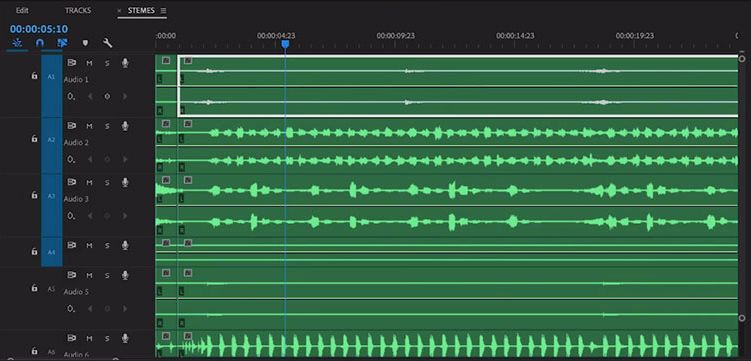Toggle track lock on Audio 6
751x361 pixels.
34,351
